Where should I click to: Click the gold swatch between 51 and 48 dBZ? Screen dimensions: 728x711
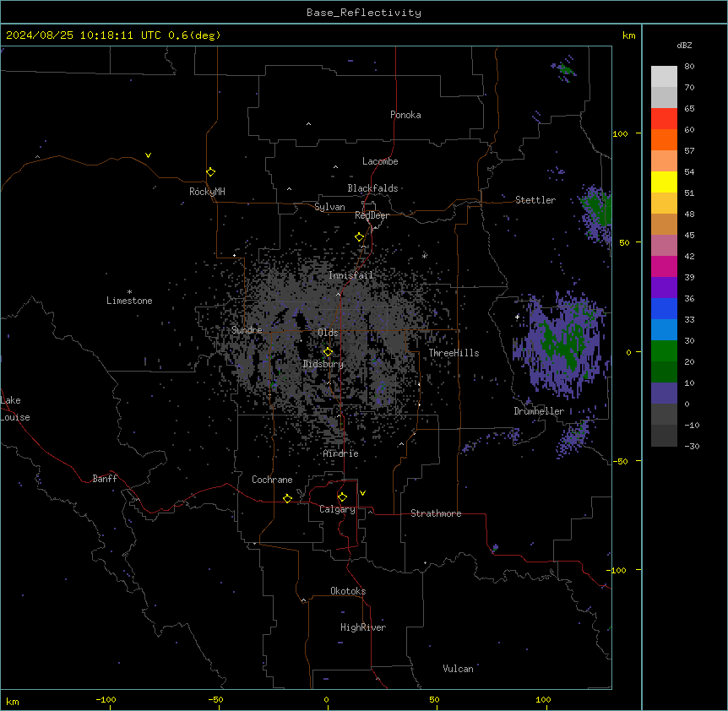[664, 204]
